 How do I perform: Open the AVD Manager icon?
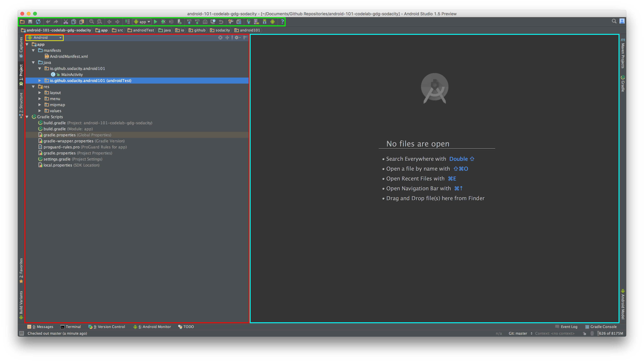coord(256,22)
